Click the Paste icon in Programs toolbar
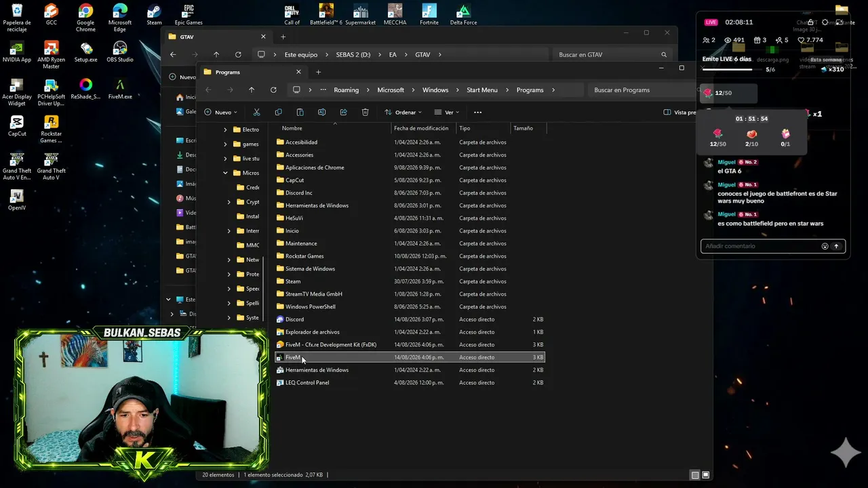 tap(300, 113)
